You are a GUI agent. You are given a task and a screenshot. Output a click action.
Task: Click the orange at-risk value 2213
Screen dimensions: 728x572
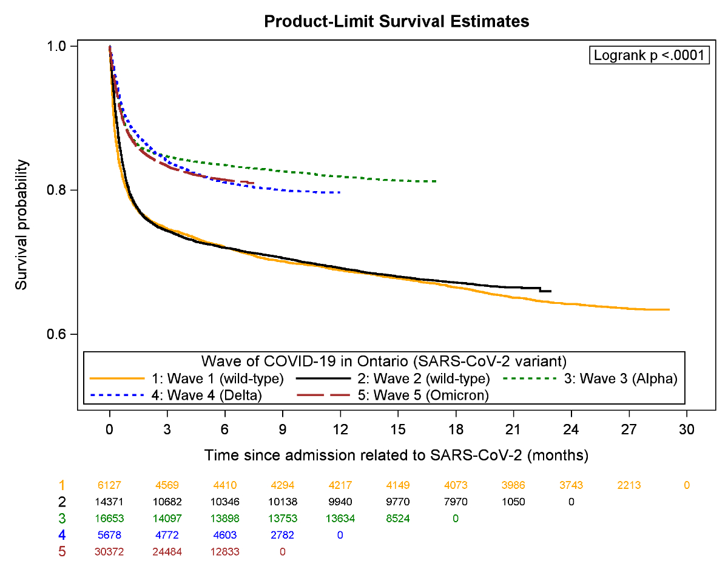point(629,485)
